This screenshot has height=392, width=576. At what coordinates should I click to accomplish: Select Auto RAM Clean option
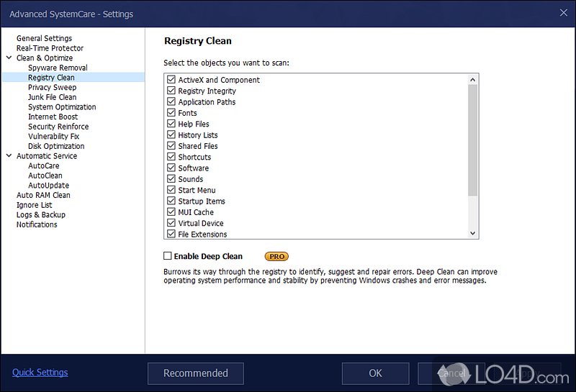pos(43,195)
